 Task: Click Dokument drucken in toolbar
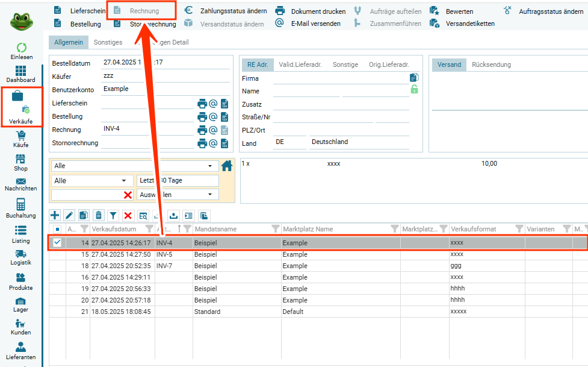coord(311,11)
